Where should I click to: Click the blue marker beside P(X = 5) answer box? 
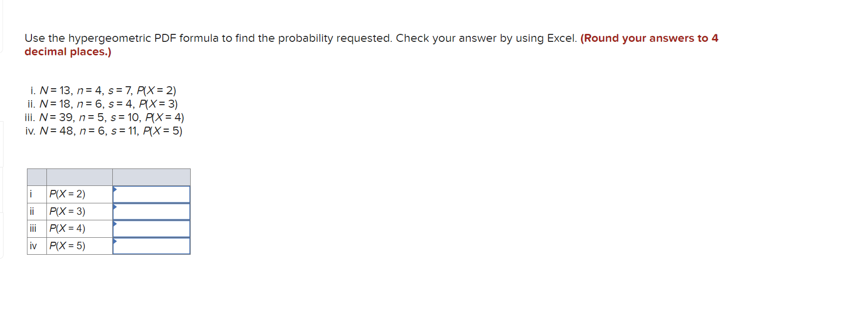coord(115,242)
